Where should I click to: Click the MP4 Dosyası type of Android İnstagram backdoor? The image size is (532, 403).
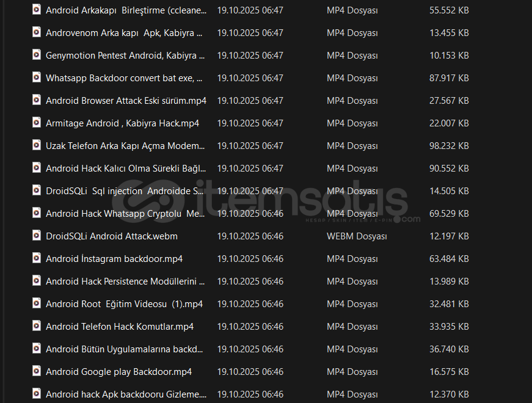click(x=352, y=259)
